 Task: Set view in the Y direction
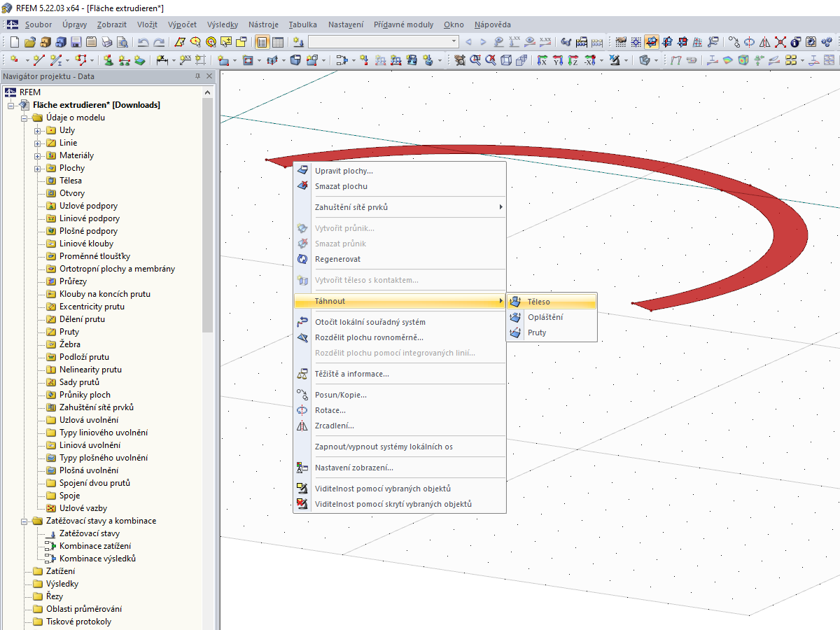point(558,60)
